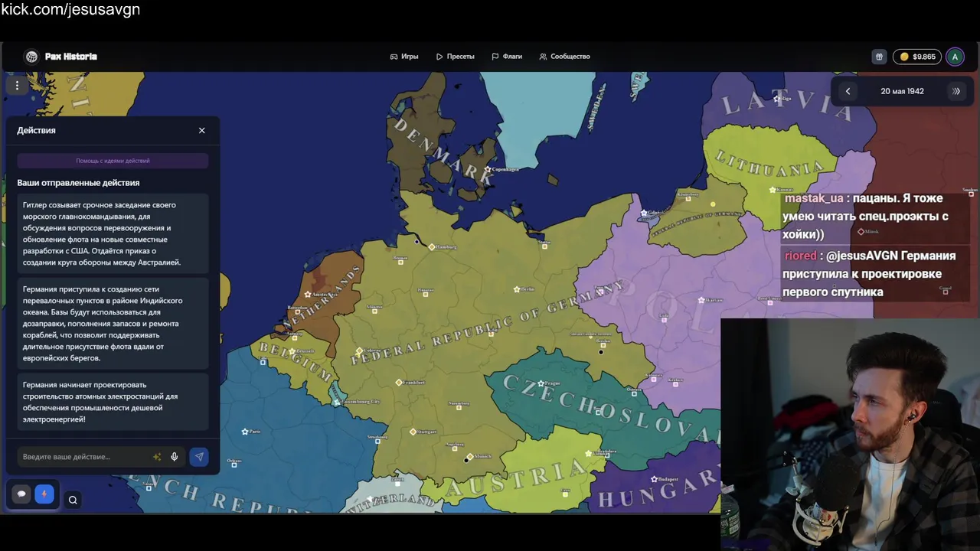This screenshot has height=551, width=980.
Task: Open the $9.865 coin balance
Action: click(x=917, y=57)
